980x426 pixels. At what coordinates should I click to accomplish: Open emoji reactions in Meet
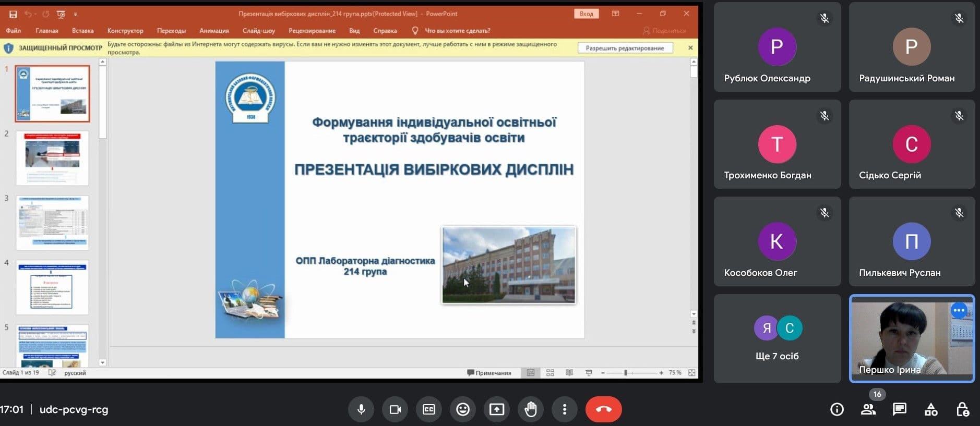(x=463, y=409)
